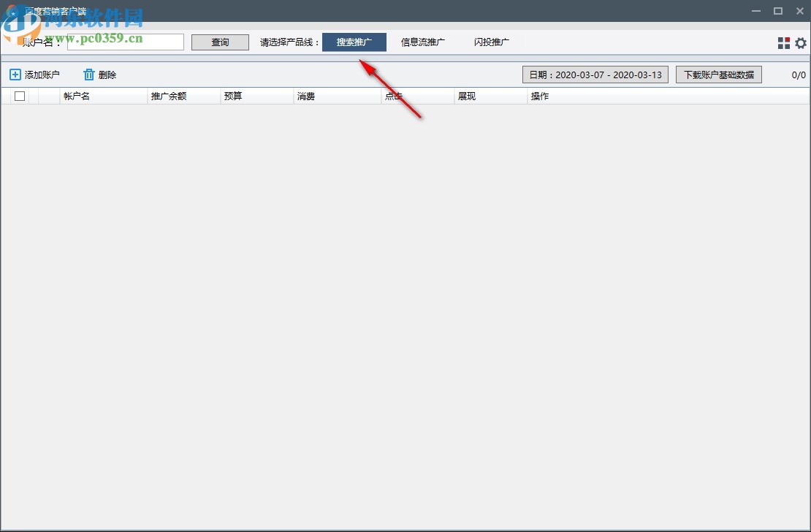
Task: Click 下载账户基础数据 button
Action: click(x=719, y=75)
